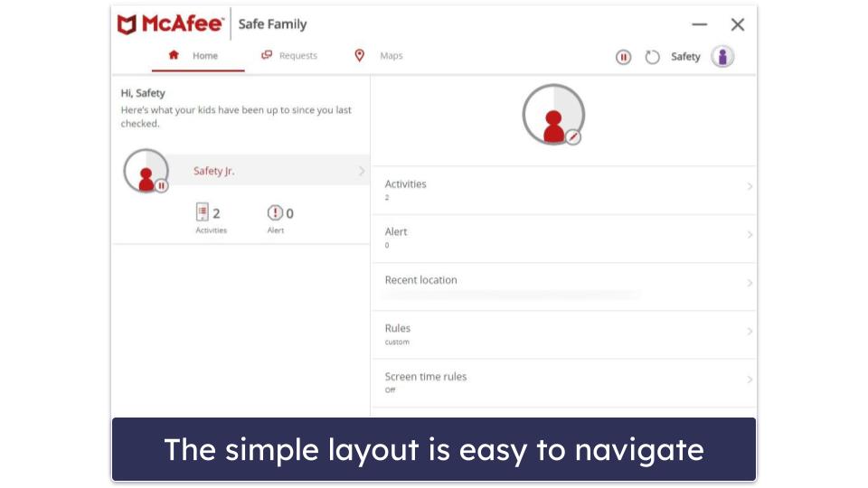The height and width of the screenshot is (488, 868).
Task: Switch to the Requests tab
Action: point(289,55)
